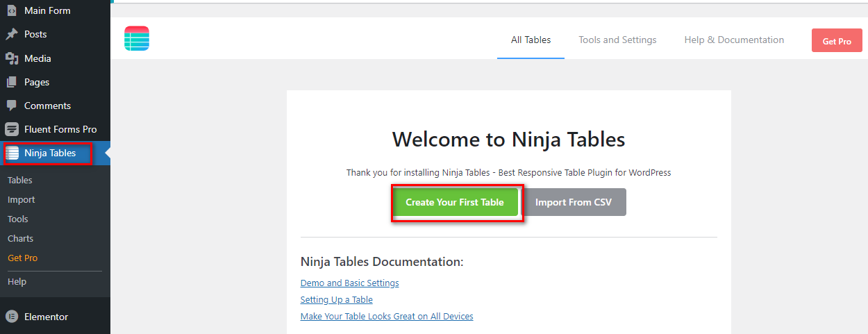Open the Tools and Settings tab
This screenshot has height=334, width=868.
click(617, 40)
